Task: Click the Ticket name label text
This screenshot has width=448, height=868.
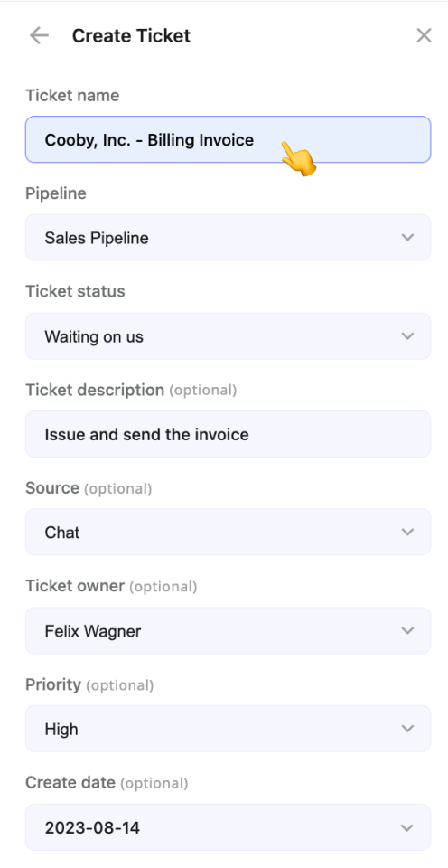Action: (x=72, y=96)
